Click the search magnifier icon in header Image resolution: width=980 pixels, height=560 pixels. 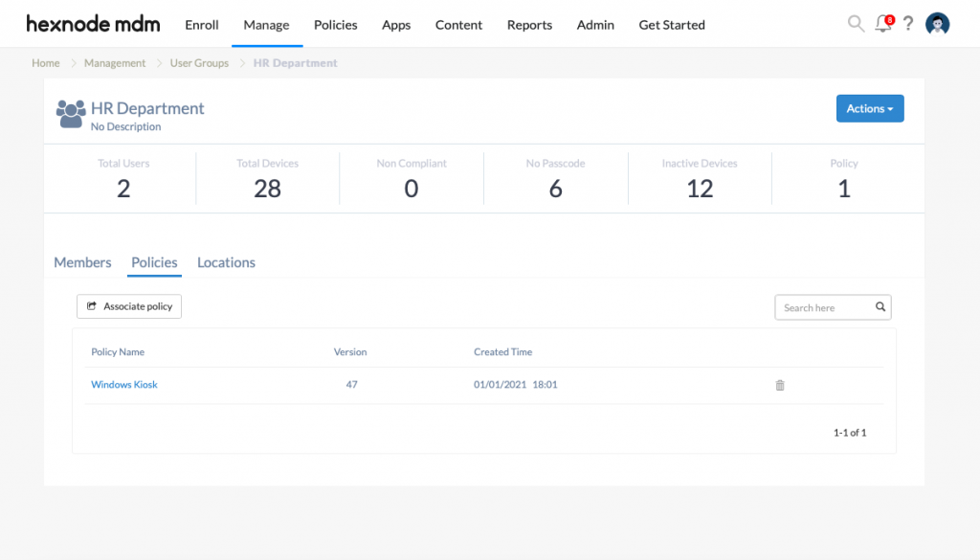856,24
